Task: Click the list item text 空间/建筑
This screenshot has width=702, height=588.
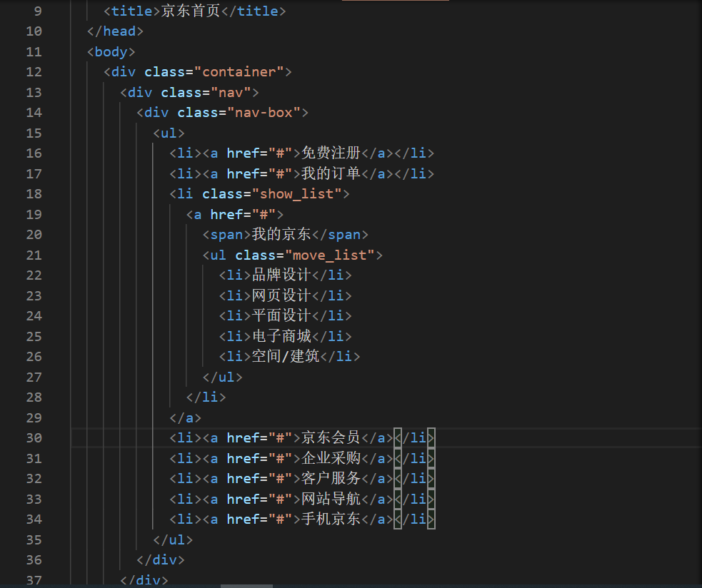Action: point(285,357)
